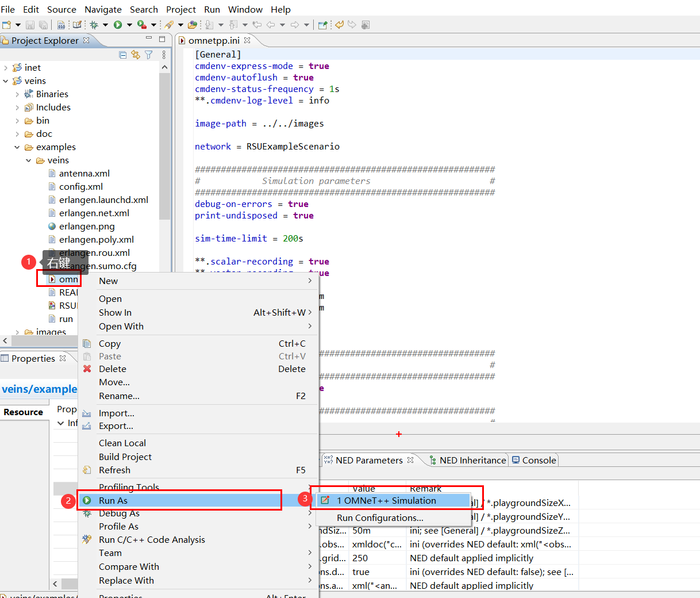Image resolution: width=700 pixels, height=598 pixels.
Task: Click the Open Type folder toolbar icon
Action: 192,25
